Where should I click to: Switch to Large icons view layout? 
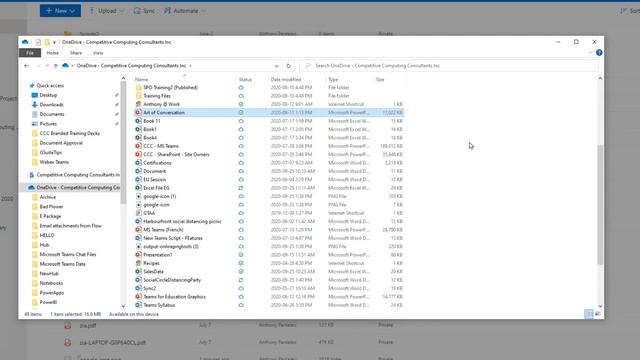(x=598, y=314)
